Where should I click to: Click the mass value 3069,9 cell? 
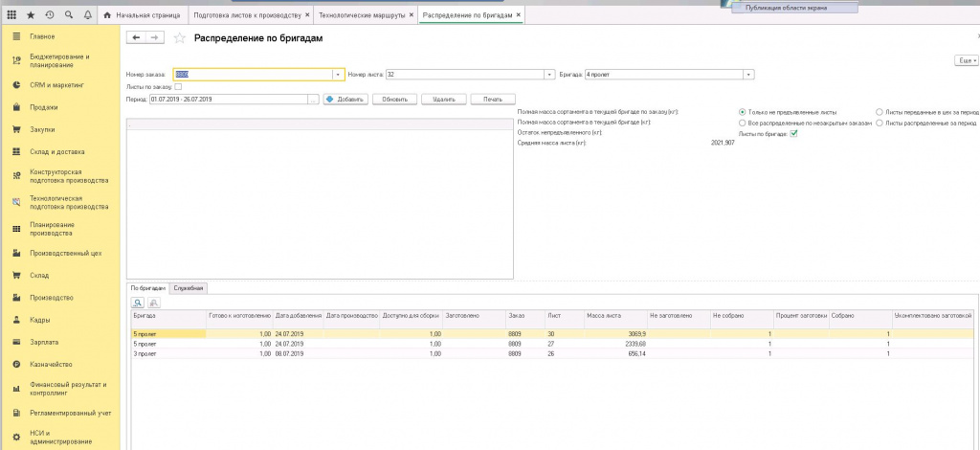(615, 334)
